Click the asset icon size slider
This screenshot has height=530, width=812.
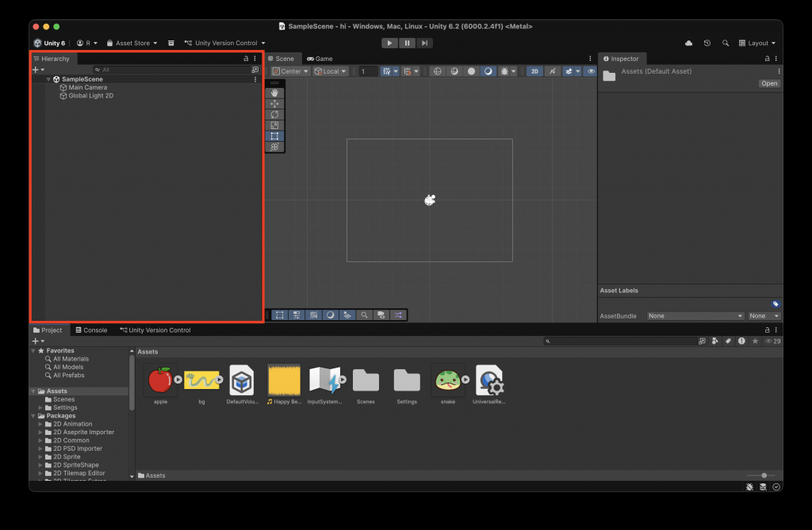[x=760, y=475]
